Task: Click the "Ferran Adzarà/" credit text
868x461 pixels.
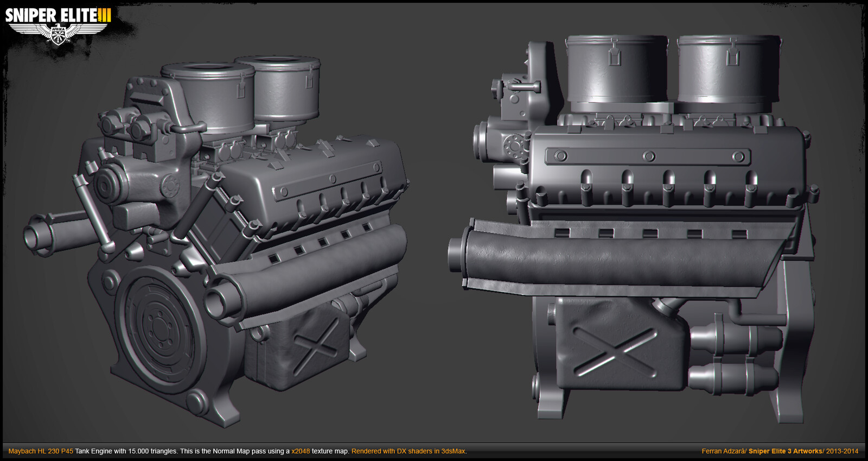Action: 724,451
